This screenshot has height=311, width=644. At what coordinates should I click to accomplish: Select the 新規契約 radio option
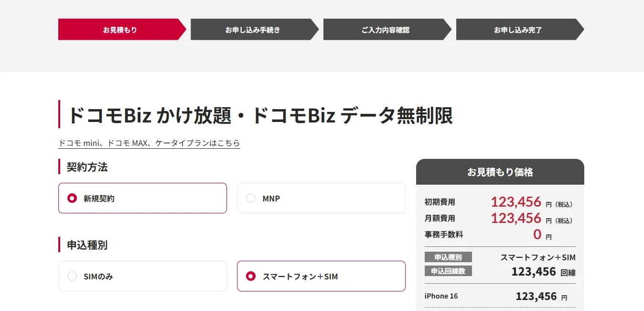(x=72, y=198)
